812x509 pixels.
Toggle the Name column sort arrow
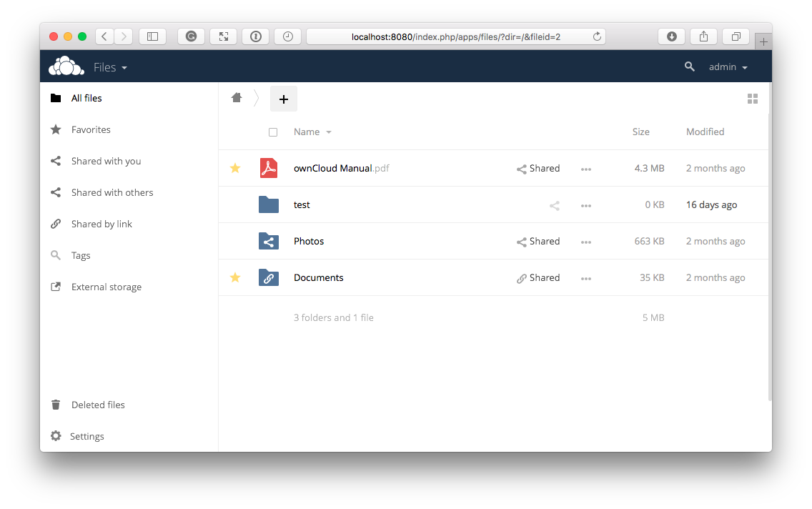(x=329, y=132)
